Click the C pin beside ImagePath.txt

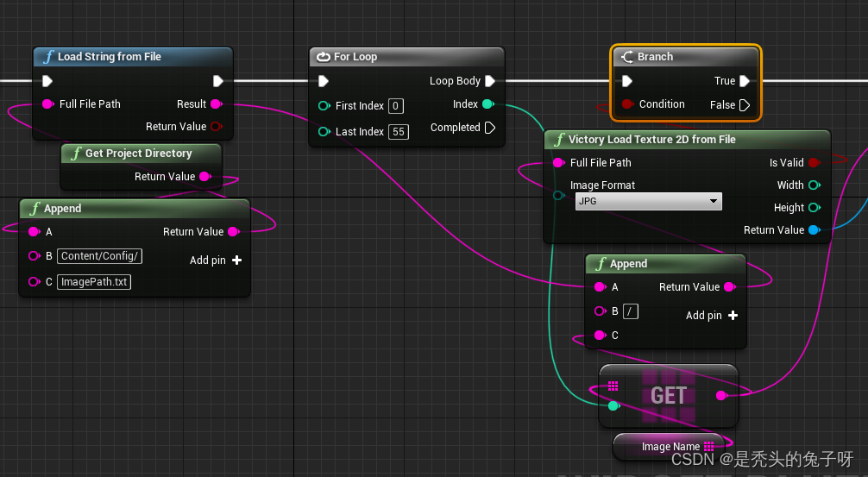35,282
